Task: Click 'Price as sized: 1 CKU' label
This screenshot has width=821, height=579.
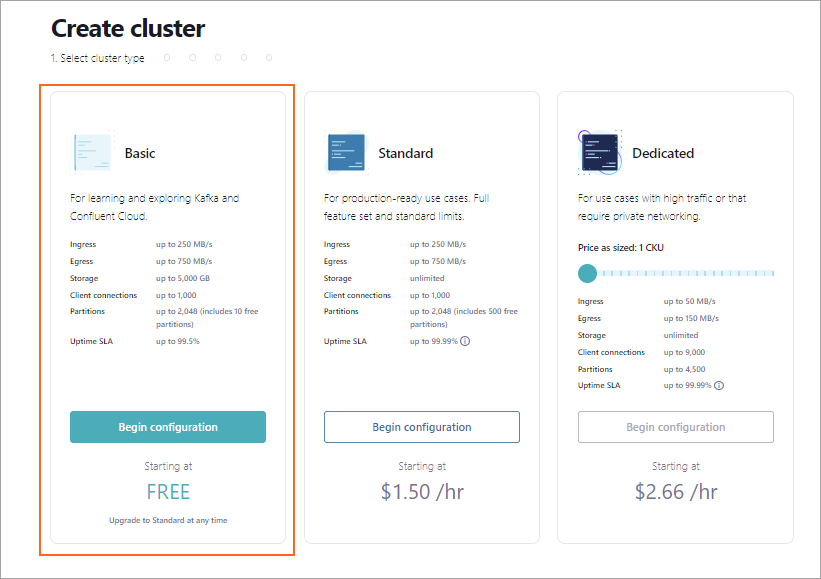Action: click(x=620, y=248)
